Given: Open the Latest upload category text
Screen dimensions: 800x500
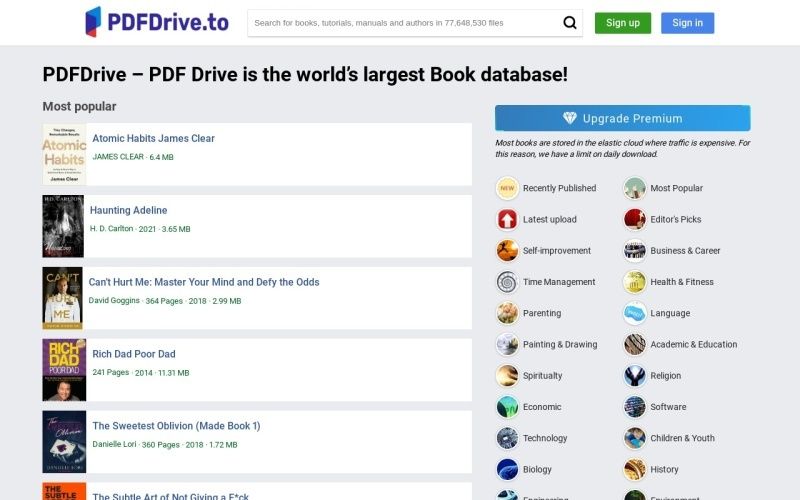Looking at the screenshot, I should [x=549, y=219].
